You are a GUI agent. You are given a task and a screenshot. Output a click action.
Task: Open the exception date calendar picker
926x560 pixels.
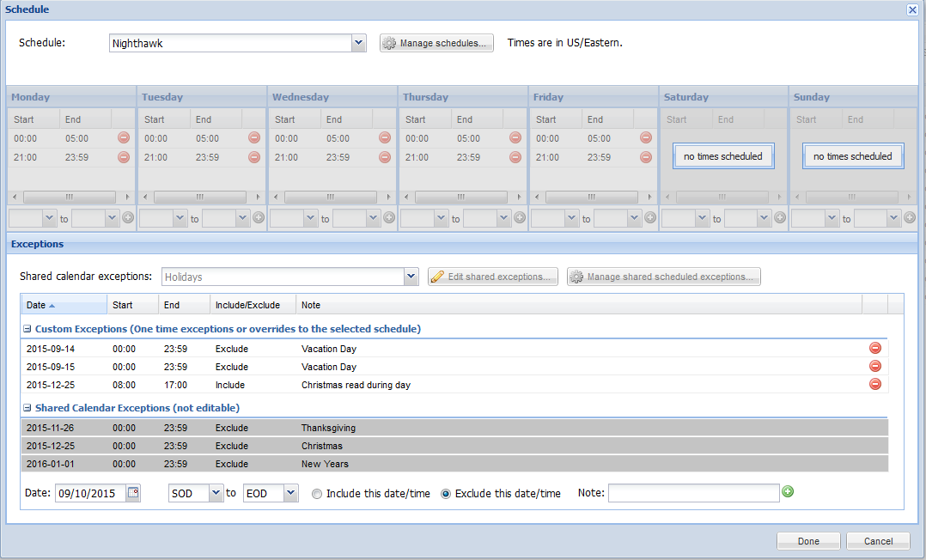click(x=133, y=493)
